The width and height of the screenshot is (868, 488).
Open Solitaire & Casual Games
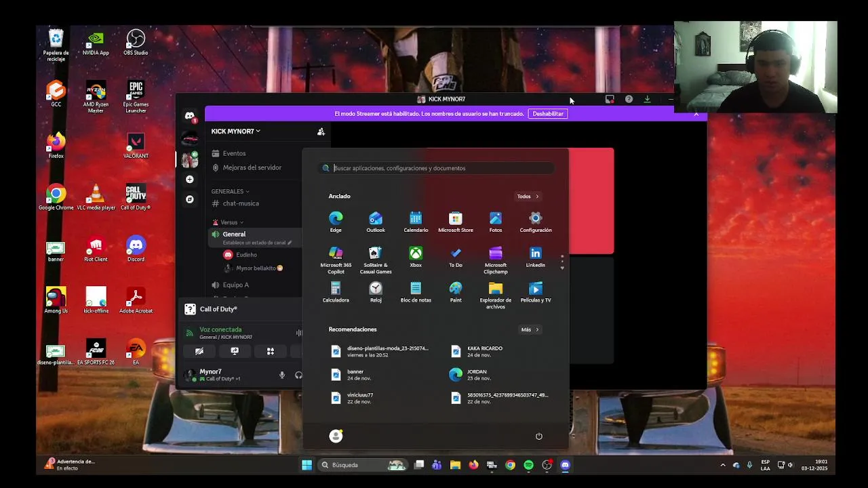pos(376,260)
